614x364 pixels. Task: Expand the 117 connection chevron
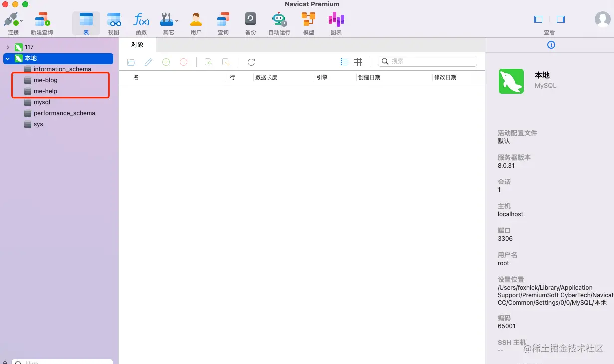[8, 47]
